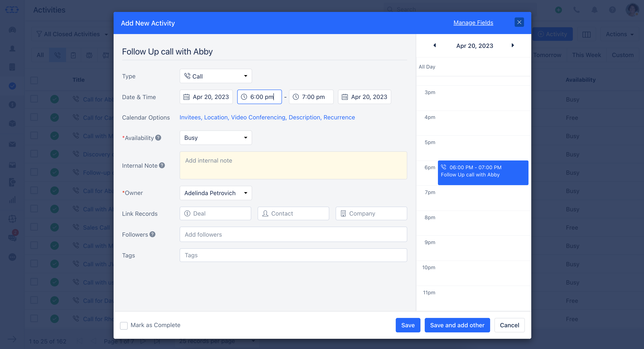Open the Manage Fields link
Screen dimensions: 644x349
(x=473, y=23)
